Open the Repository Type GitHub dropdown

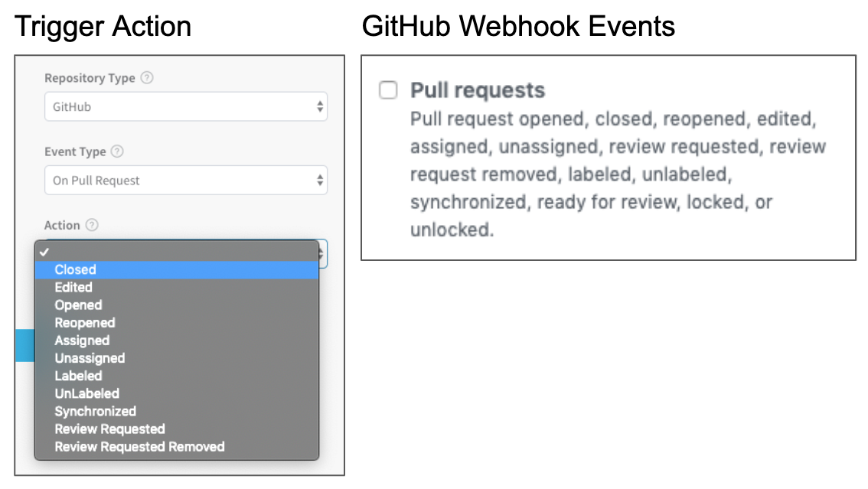pyautogui.click(x=186, y=107)
